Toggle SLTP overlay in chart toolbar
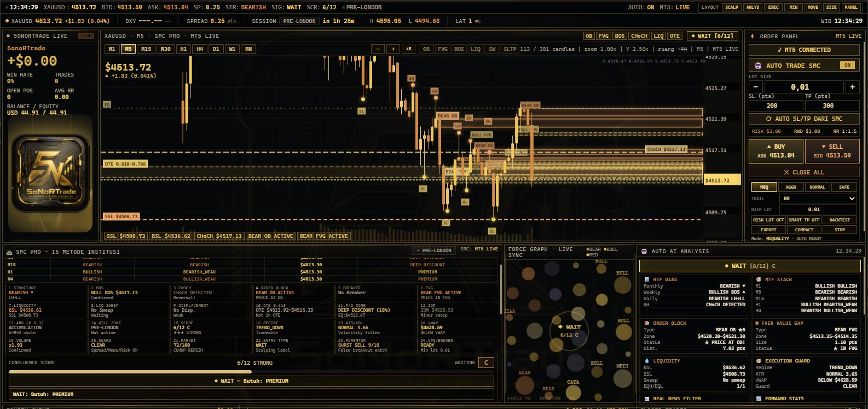Image resolution: width=868 pixels, height=409 pixels. click(510, 49)
